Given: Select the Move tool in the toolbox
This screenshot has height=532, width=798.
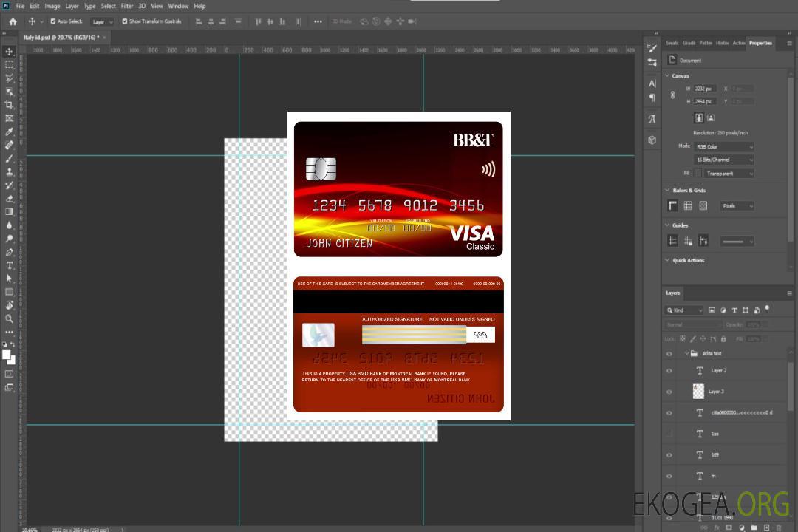Looking at the screenshot, I should click(x=9, y=52).
